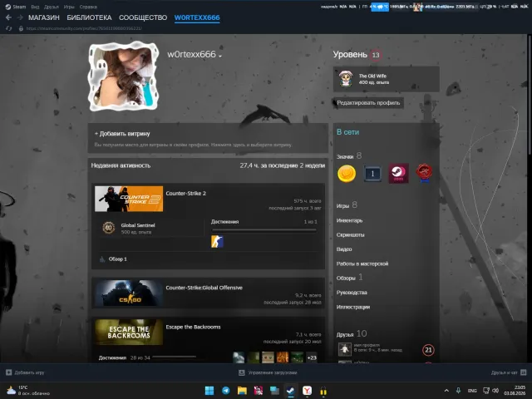
Task: Click the +23 more achievements box
Action: [x=312, y=357]
